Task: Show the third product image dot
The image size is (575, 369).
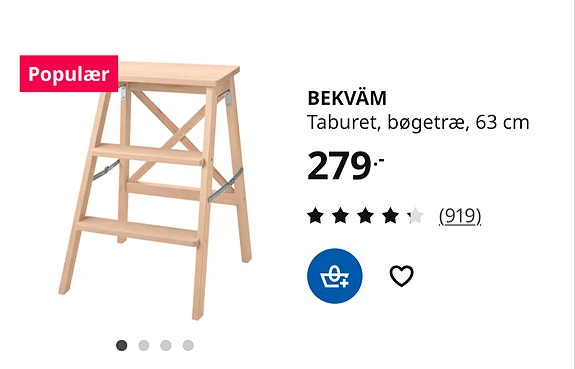Action: click(166, 345)
